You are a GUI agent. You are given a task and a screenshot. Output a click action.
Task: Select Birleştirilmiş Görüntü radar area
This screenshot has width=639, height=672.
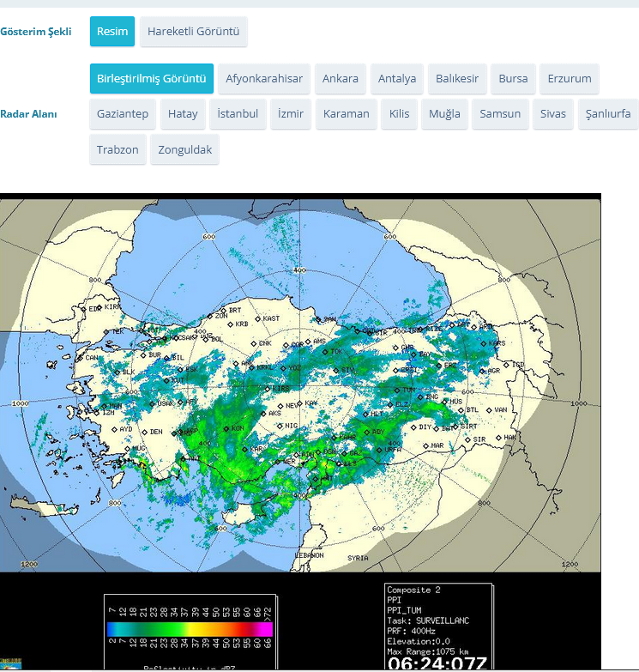click(152, 78)
